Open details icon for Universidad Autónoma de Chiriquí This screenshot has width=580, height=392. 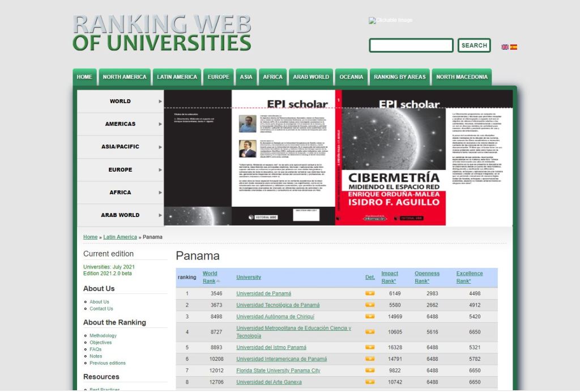click(370, 317)
